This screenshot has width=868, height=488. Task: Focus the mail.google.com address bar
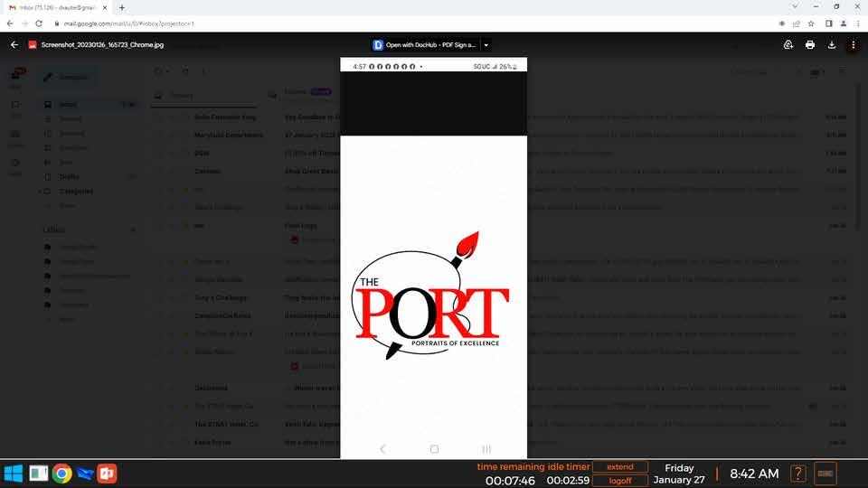(128, 23)
